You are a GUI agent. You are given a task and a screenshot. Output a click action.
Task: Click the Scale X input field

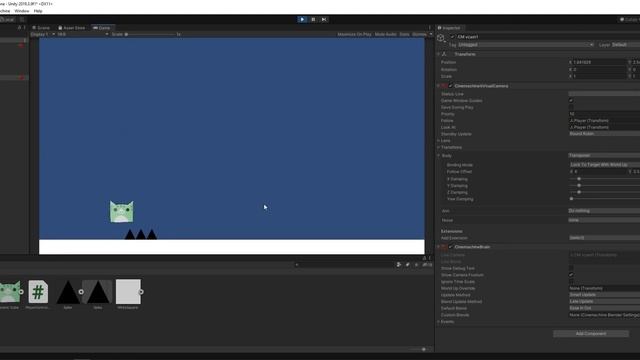(600, 76)
